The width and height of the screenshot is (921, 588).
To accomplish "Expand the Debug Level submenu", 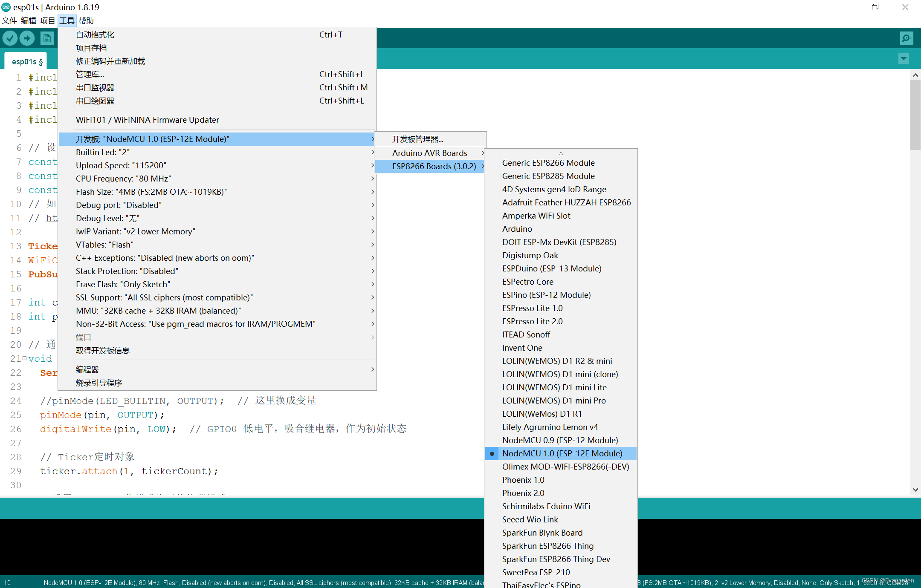I will pyautogui.click(x=217, y=219).
